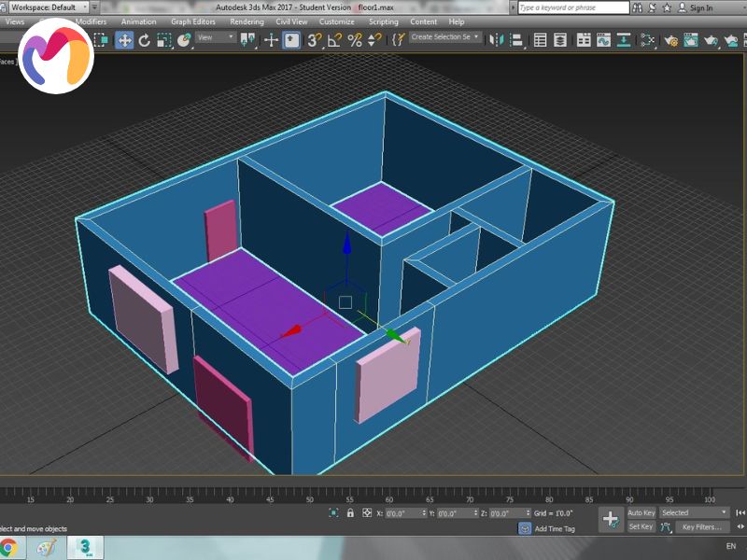Select the Select and Move tool
Image resolution: width=747 pixels, height=560 pixels.
[124, 40]
